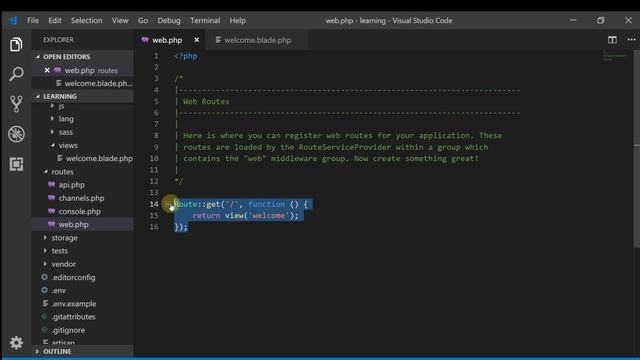
Task: Collapse the LEARNING folder section
Action: pyautogui.click(x=83, y=96)
